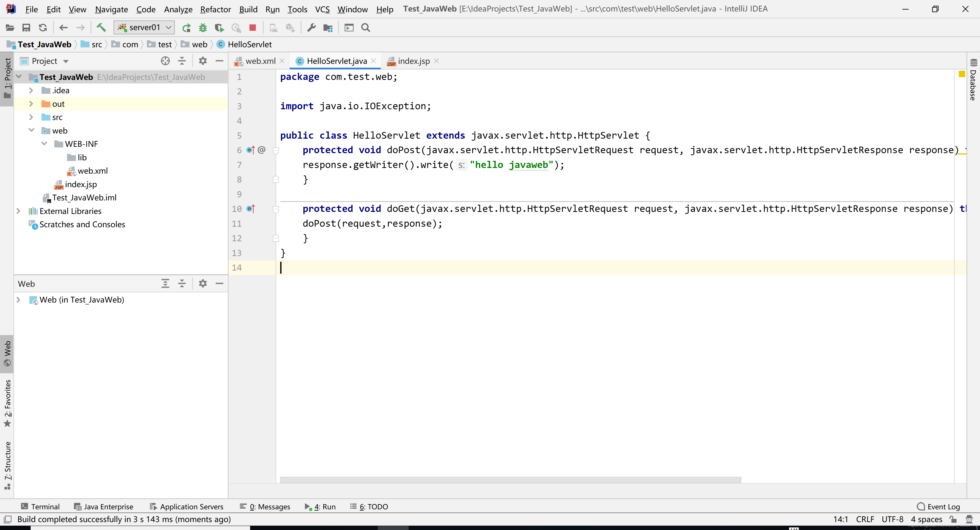Click the Open file toolbar icon

tap(10, 27)
